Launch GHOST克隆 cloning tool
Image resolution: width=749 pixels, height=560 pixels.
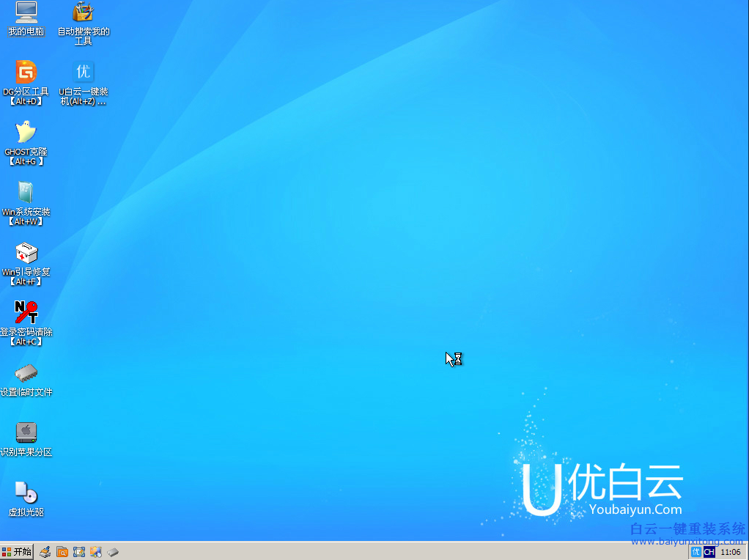26,133
